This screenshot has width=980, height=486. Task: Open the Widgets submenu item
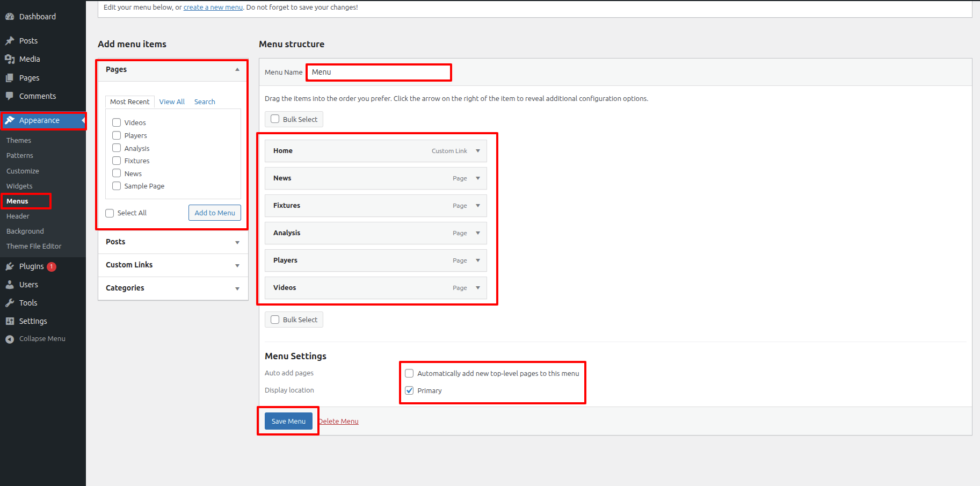pyautogui.click(x=19, y=186)
